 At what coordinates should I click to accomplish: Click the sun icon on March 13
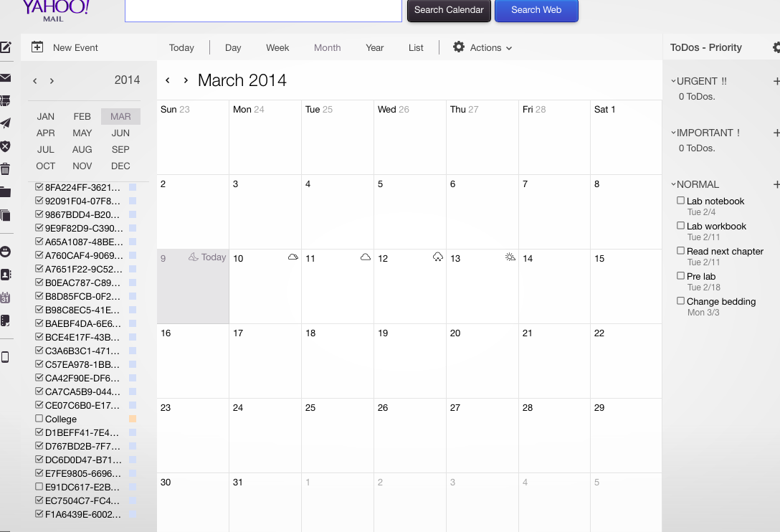point(510,257)
